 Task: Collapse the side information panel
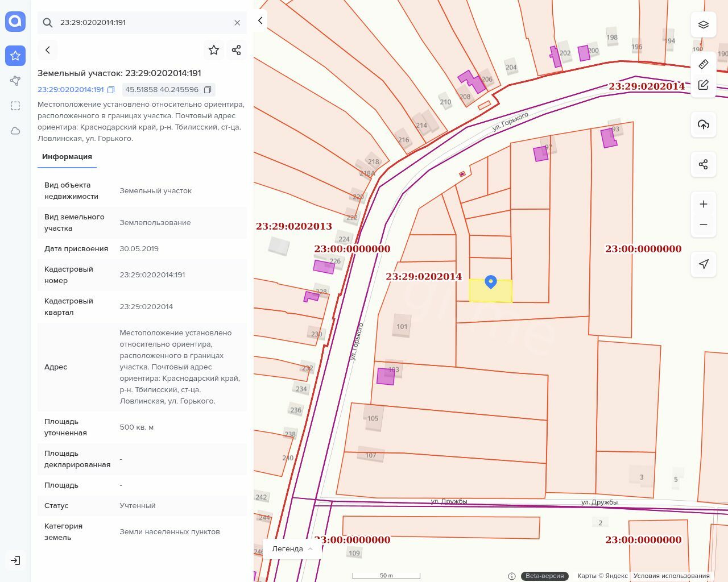tap(260, 20)
